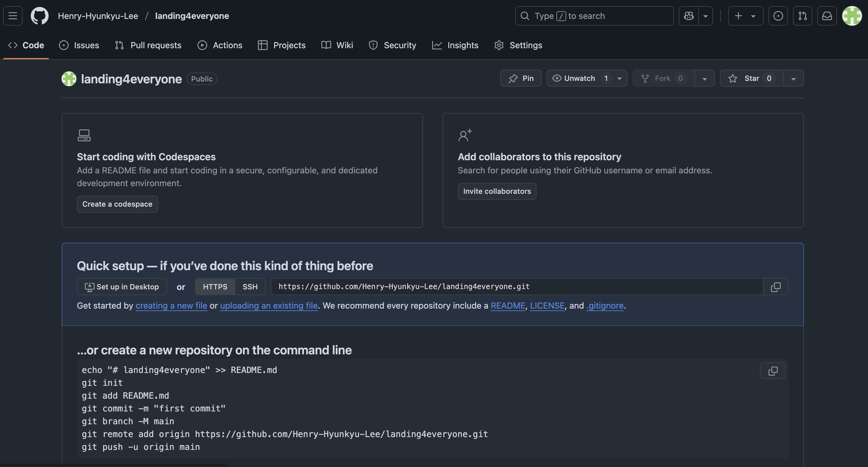Open the hamburger navigation menu
This screenshot has width=868, height=467.
pyautogui.click(x=13, y=16)
